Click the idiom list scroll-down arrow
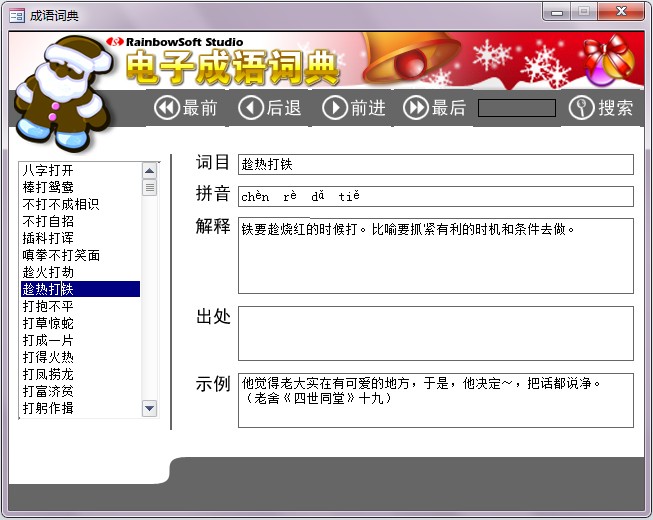Image resolution: width=653 pixels, height=520 pixels. tap(150, 408)
